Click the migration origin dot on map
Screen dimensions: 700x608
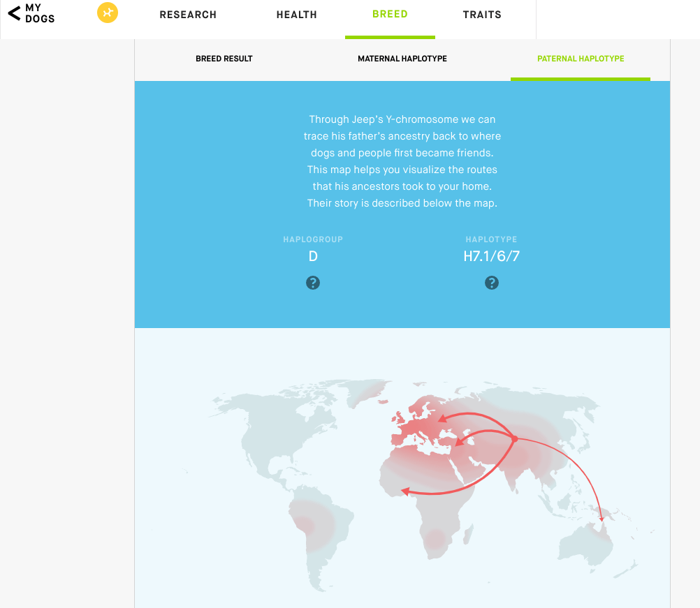point(514,439)
